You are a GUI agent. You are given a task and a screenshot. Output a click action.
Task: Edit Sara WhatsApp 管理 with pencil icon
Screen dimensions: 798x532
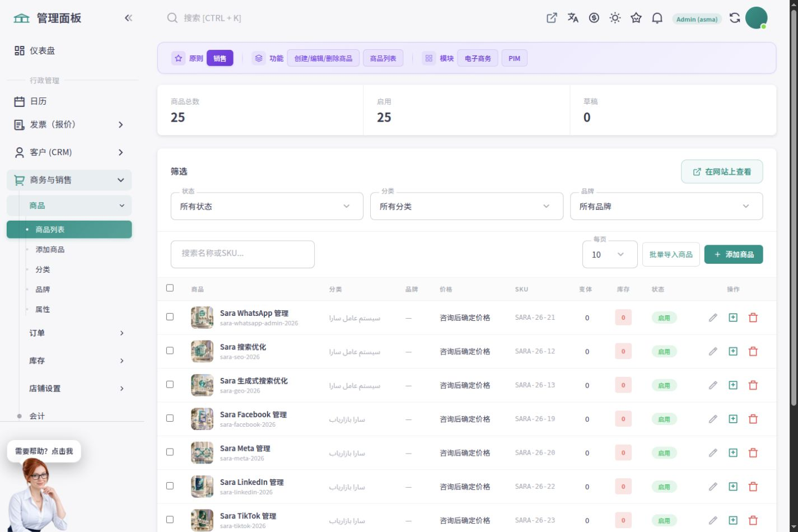click(x=713, y=318)
